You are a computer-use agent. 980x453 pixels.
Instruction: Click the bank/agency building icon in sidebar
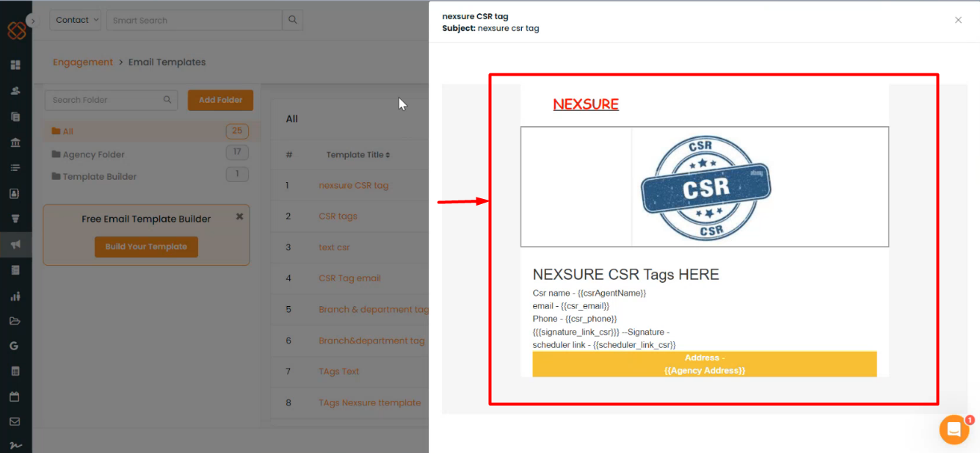[15, 142]
